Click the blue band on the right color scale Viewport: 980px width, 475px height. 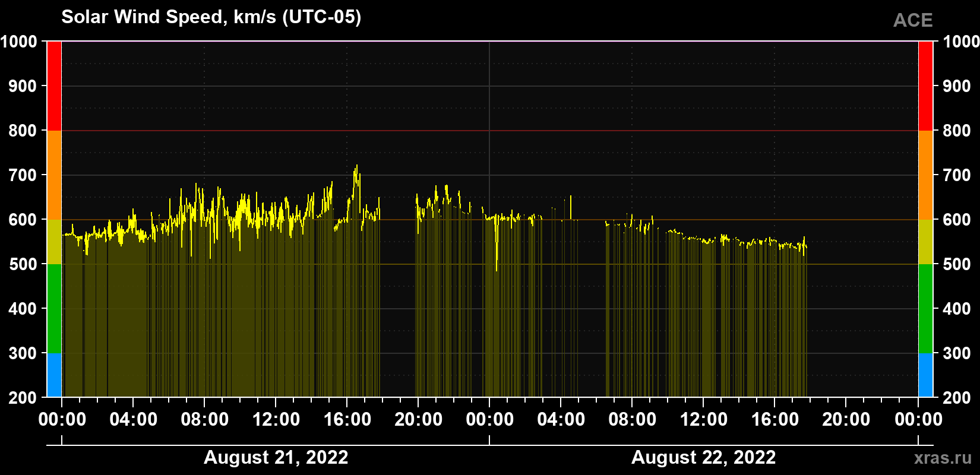tap(925, 375)
